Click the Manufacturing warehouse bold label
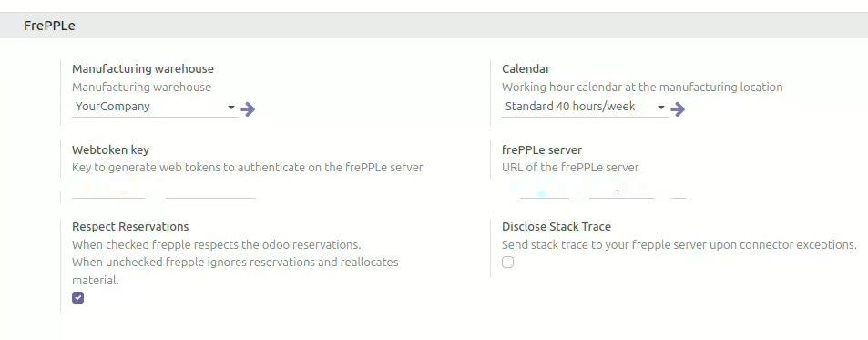This screenshot has width=868, height=340. pyautogui.click(x=143, y=69)
